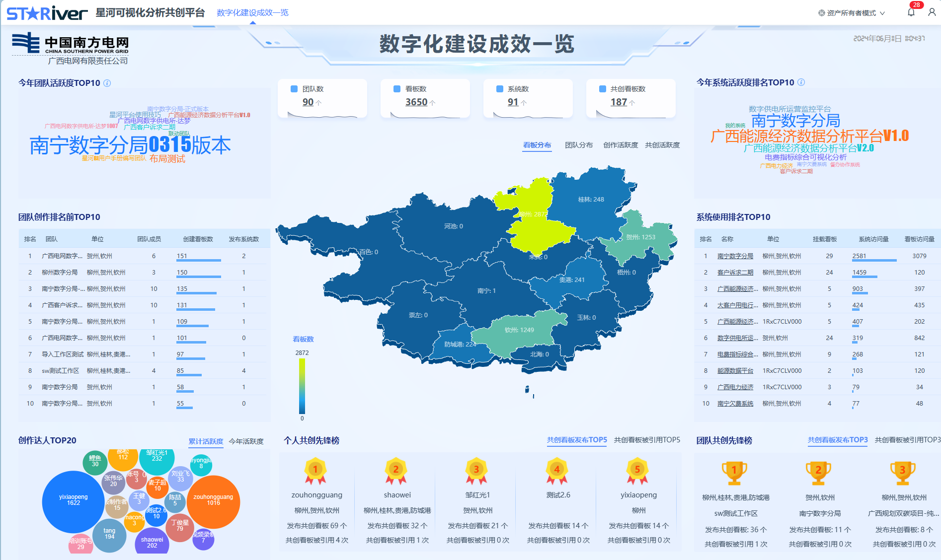The width and height of the screenshot is (941, 560).
Task: Select the 共创看板被引用TOP5 tab
Action: tap(646, 440)
